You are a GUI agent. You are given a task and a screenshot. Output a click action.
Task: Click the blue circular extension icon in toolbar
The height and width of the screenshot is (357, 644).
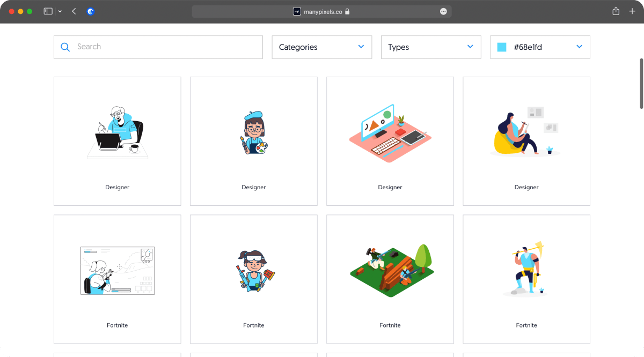click(91, 11)
